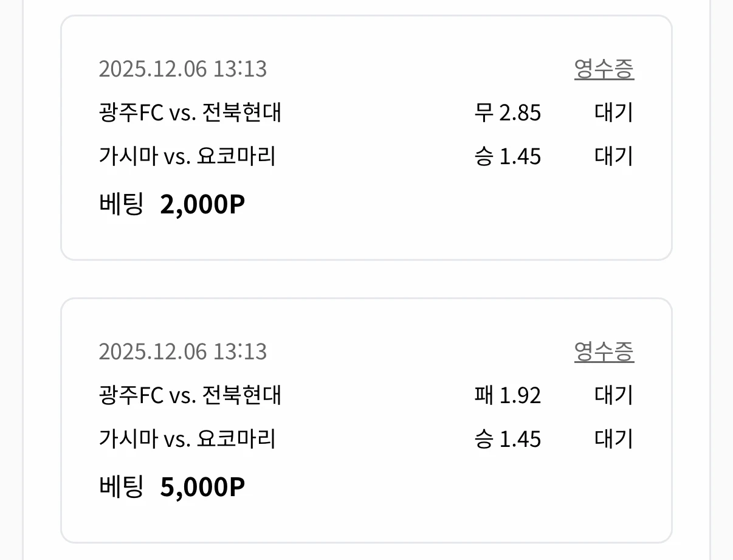Image resolution: width=733 pixels, height=560 pixels.
Task: Click the 대기 status of 가시마 in the second bet
Action: [613, 438]
